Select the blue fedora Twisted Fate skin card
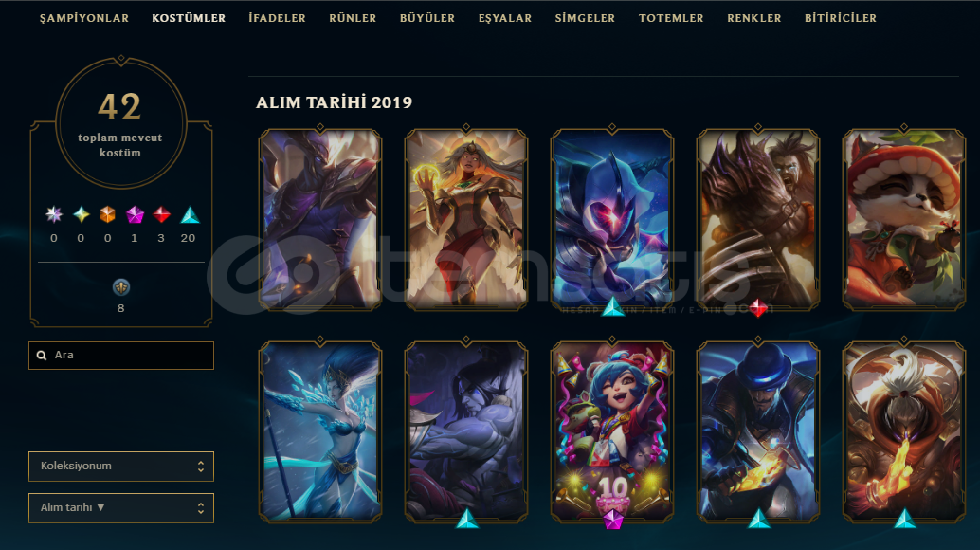This screenshot has width=980, height=550. 757,431
